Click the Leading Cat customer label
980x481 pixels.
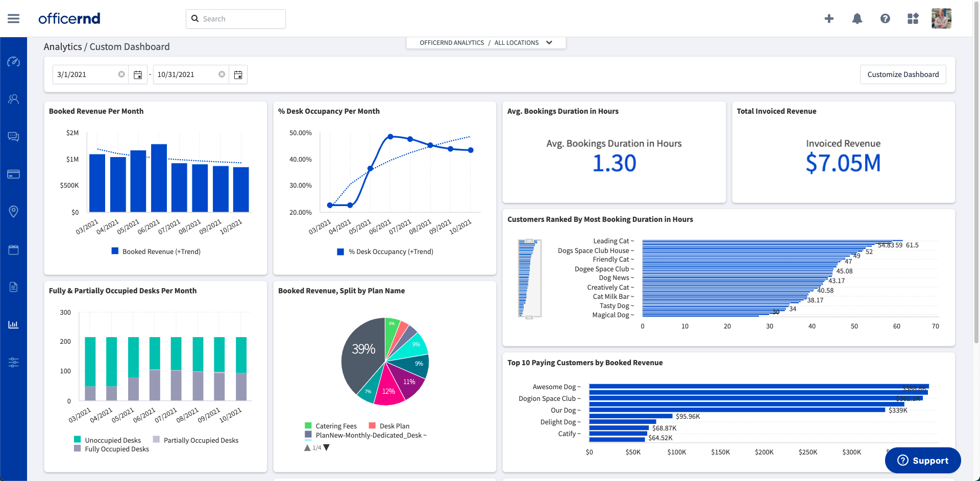614,241
